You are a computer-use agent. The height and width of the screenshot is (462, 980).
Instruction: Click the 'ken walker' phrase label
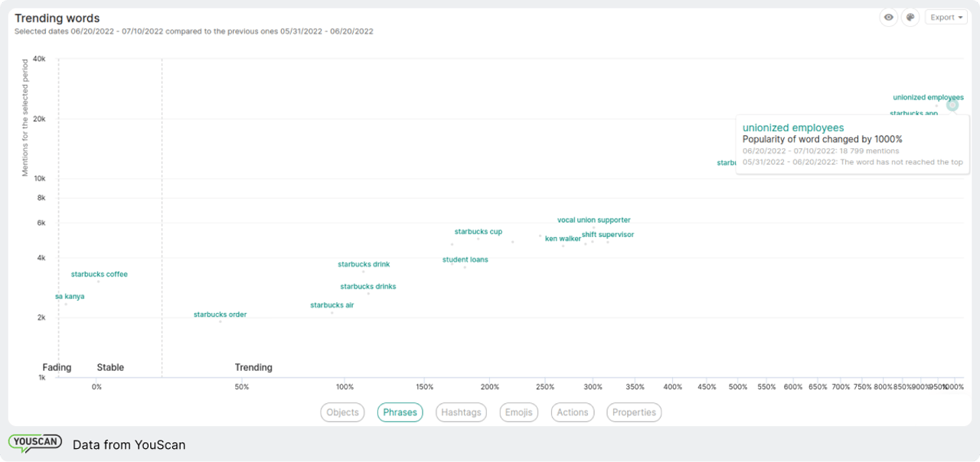coord(563,239)
